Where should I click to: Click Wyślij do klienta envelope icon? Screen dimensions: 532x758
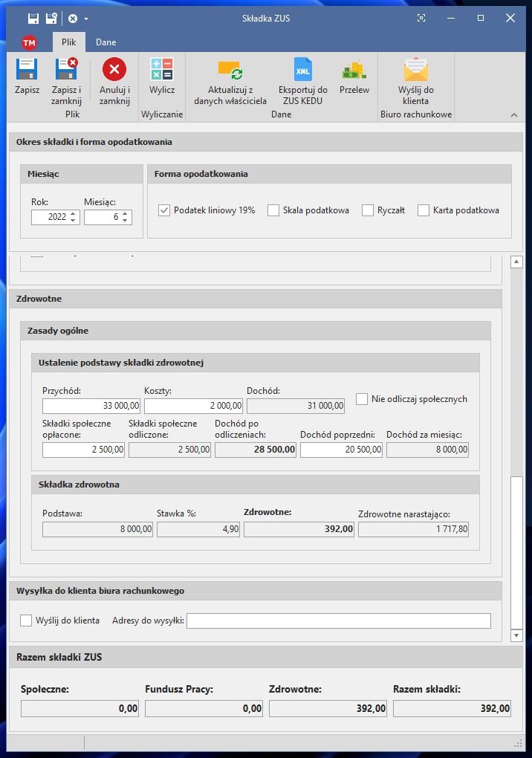(415, 71)
